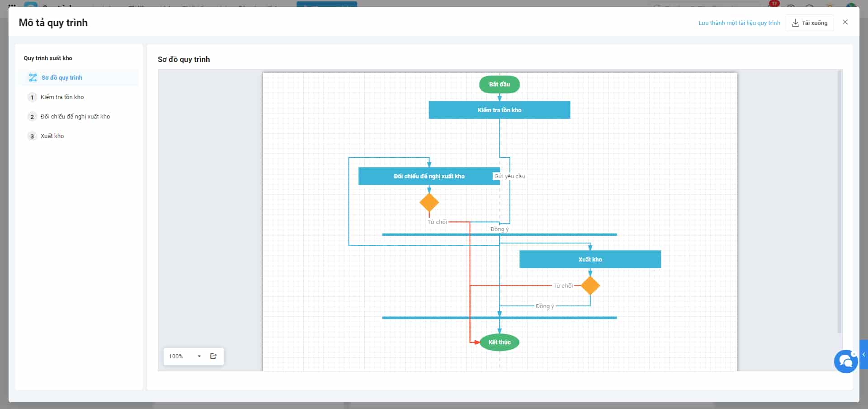Click the Kiểm tra tồn kho diagram box
The height and width of the screenshot is (409, 868).
pyautogui.click(x=499, y=110)
